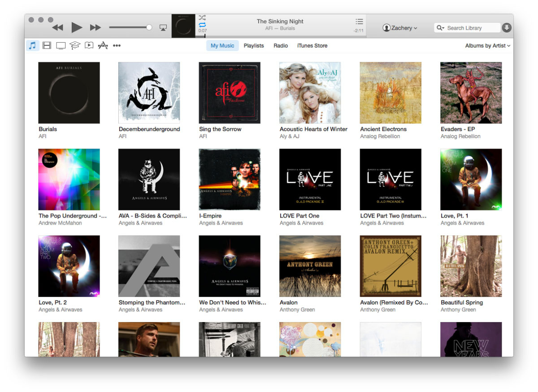Open The Pop Underground album cover
The width and height of the screenshot is (538, 392).
click(69, 179)
